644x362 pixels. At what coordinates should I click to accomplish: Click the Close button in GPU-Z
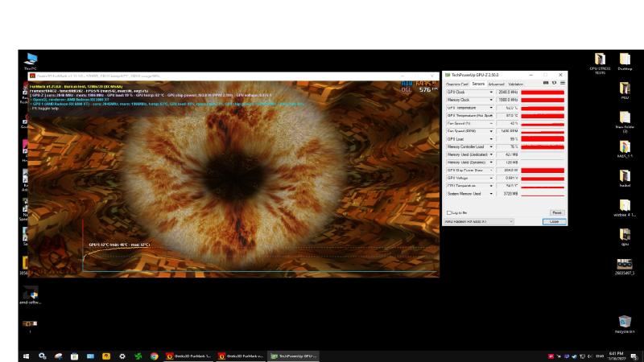(554, 221)
